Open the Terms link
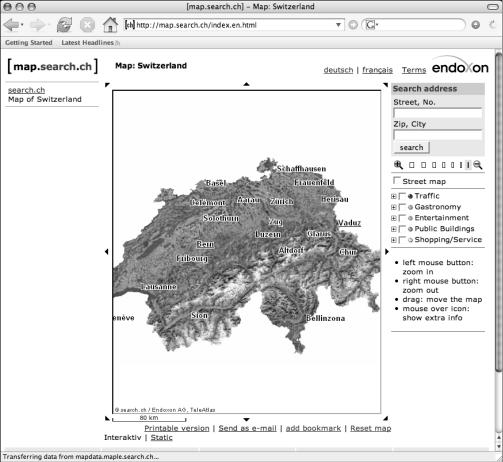 414,70
